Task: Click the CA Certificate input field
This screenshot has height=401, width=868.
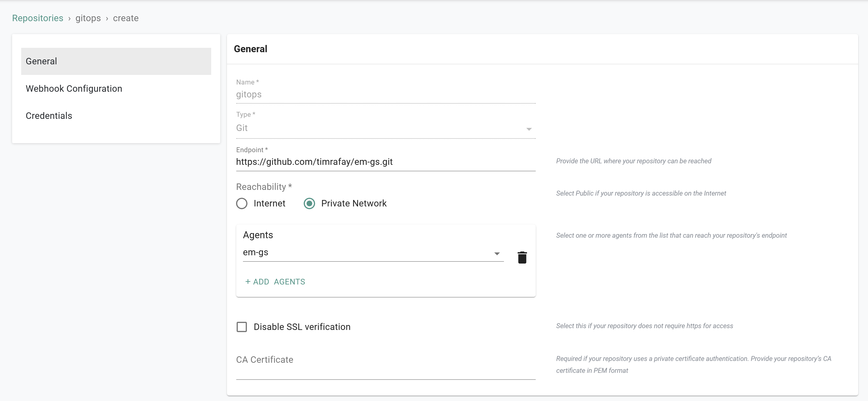Action: (x=386, y=366)
